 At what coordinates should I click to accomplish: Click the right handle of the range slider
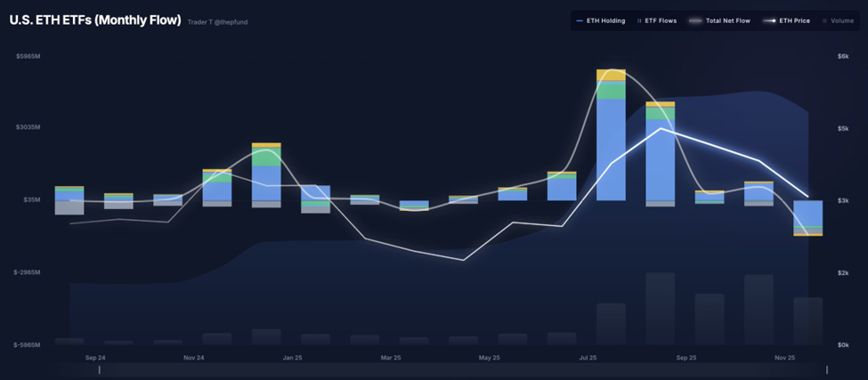pos(826,369)
